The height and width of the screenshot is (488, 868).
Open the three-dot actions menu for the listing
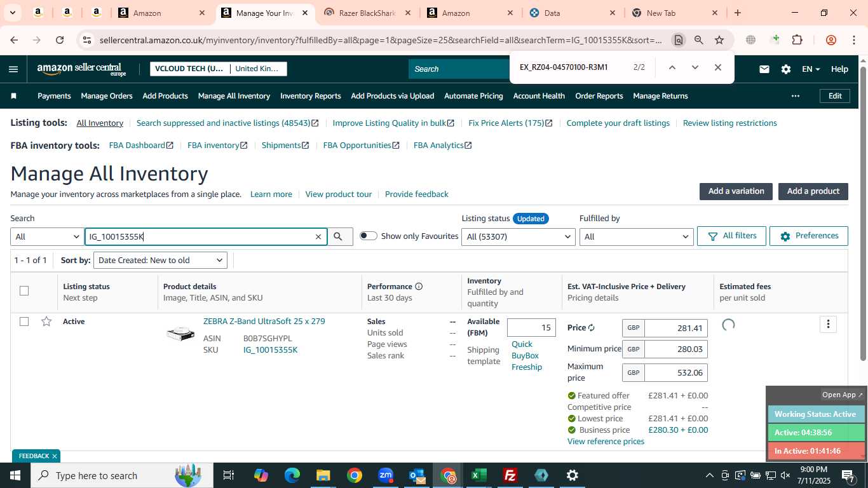pos(828,324)
